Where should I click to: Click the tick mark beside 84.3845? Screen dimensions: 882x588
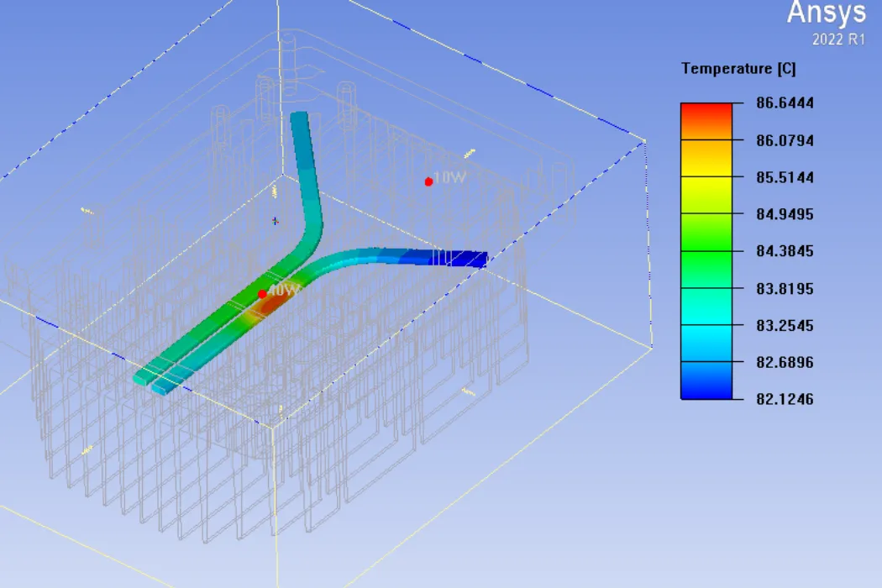tap(739, 251)
